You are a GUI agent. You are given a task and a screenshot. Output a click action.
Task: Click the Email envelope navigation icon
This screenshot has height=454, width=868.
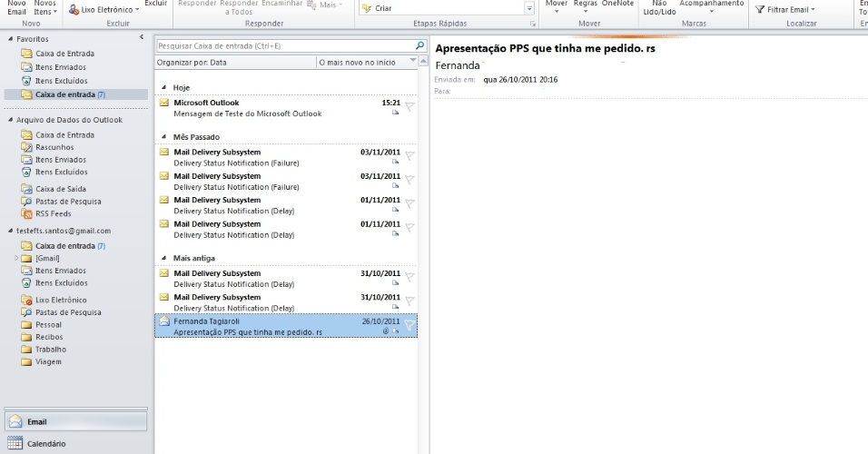pyautogui.click(x=15, y=421)
